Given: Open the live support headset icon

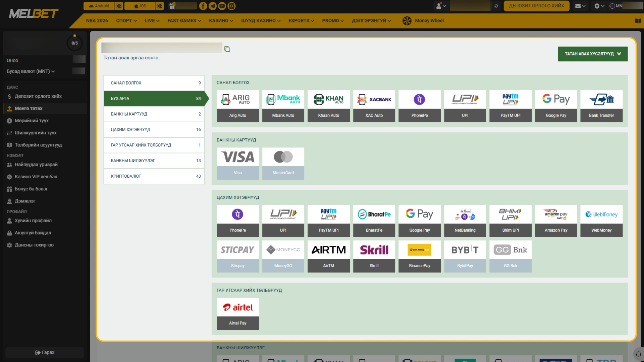Looking at the screenshot, I should pyautogui.click(x=638, y=354).
